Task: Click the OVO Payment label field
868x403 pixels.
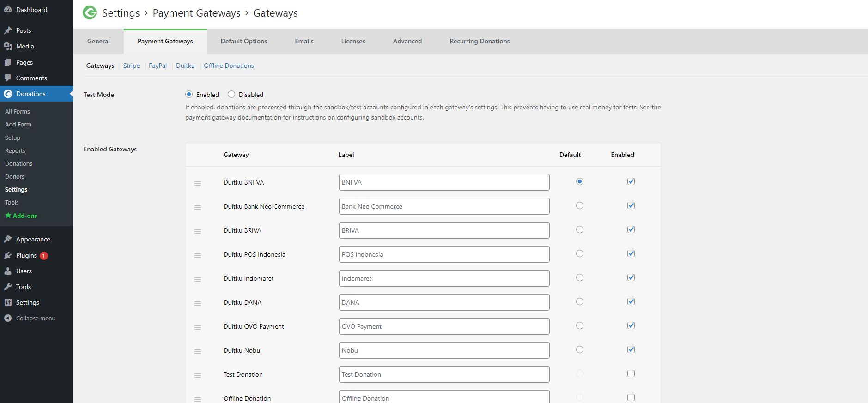Action: click(444, 326)
